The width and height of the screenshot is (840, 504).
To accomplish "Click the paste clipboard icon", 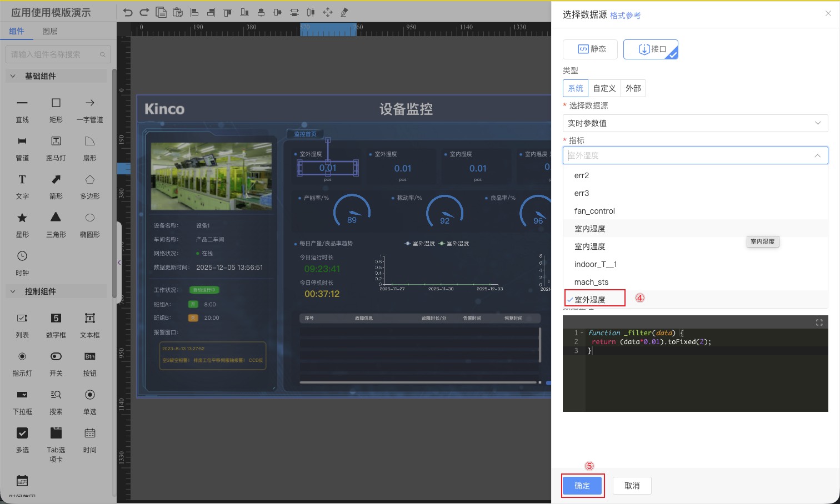I will pyautogui.click(x=178, y=12).
